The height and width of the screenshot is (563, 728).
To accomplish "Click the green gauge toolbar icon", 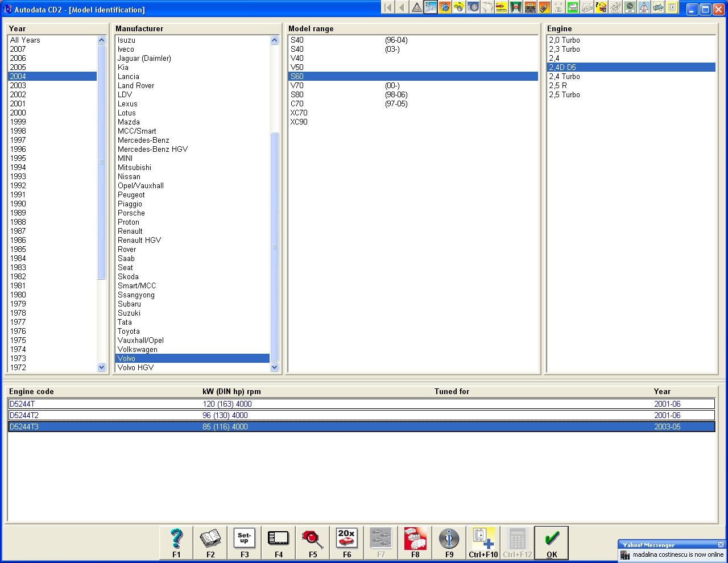I will pyautogui.click(x=630, y=7).
